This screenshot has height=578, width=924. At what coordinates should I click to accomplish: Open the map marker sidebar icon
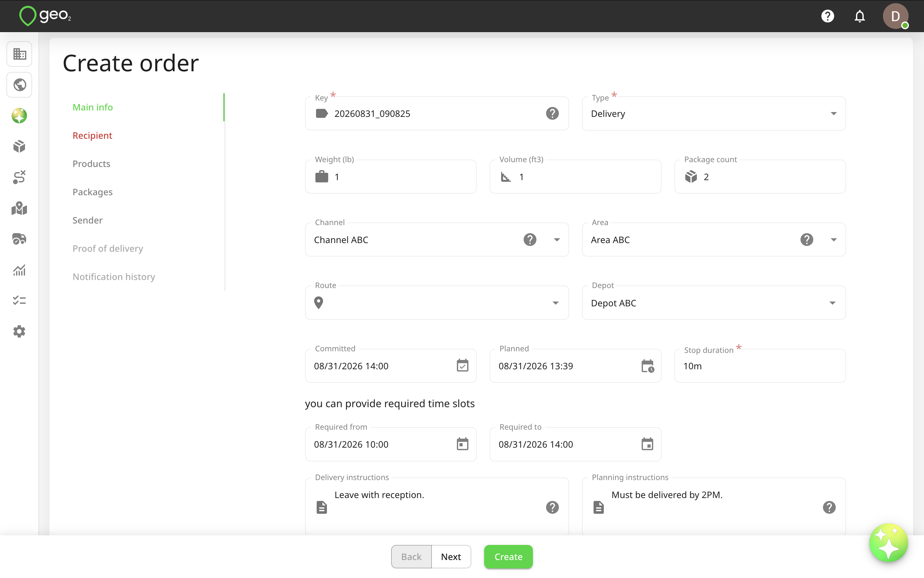[x=19, y=208]
